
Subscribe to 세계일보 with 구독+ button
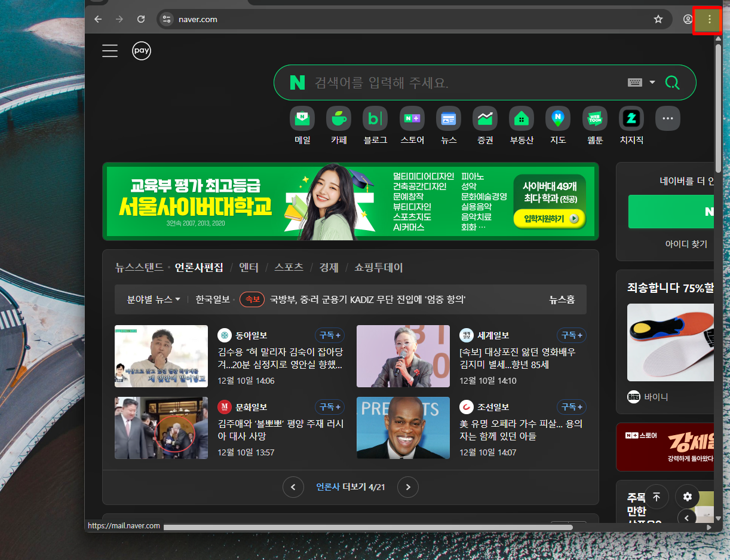click(572, 335)
